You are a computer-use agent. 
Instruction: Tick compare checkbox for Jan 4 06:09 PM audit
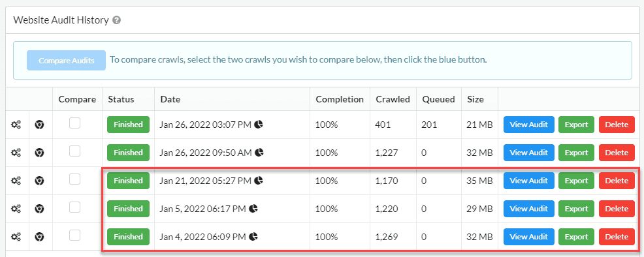click(74, 235)
